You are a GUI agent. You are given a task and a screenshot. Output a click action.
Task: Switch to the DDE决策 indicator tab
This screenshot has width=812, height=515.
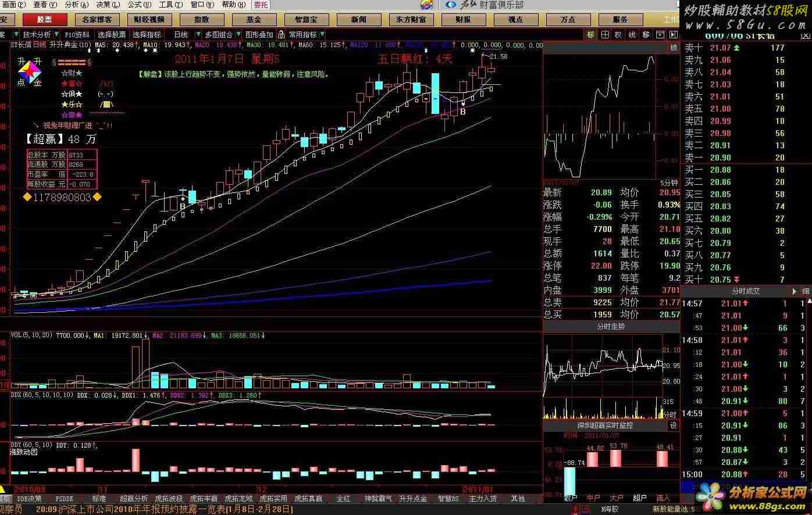(29, 498)
